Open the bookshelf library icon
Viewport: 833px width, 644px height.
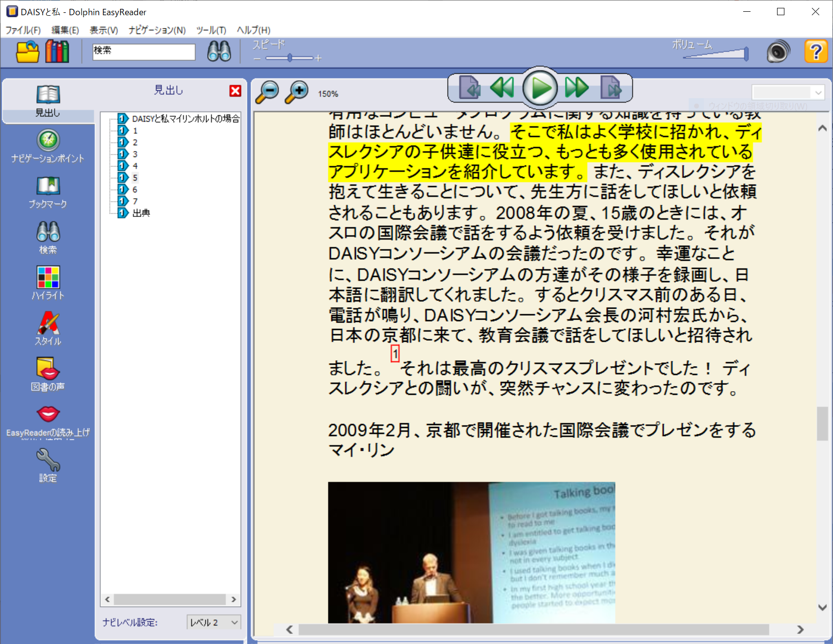pos(57,52)
